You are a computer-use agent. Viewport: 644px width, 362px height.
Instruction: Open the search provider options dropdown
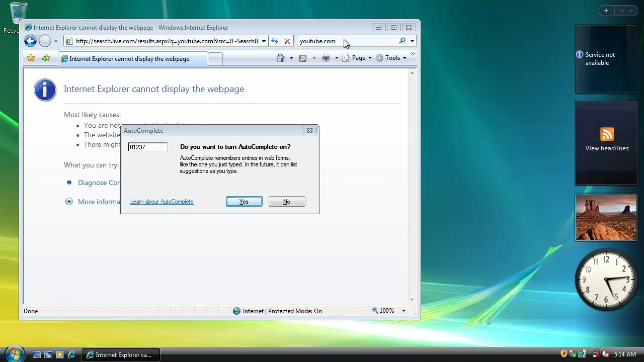(412, 41)
